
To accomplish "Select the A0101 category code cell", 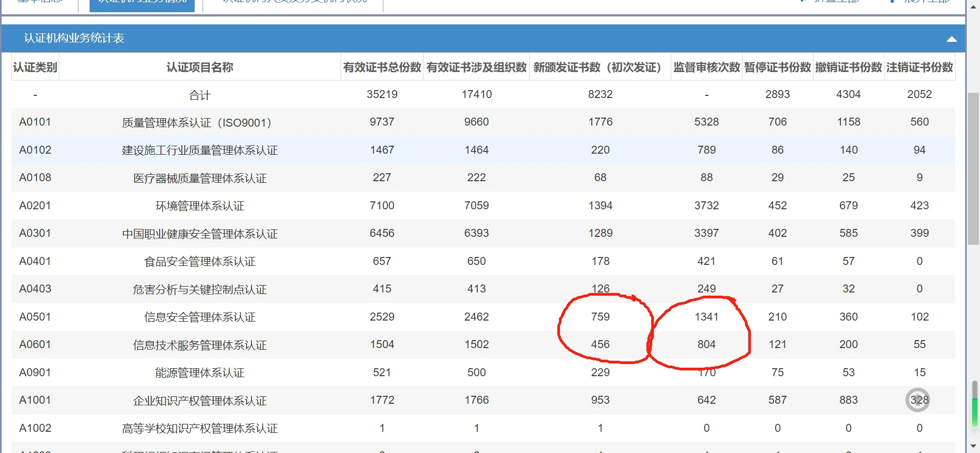I will pos(35,122).
